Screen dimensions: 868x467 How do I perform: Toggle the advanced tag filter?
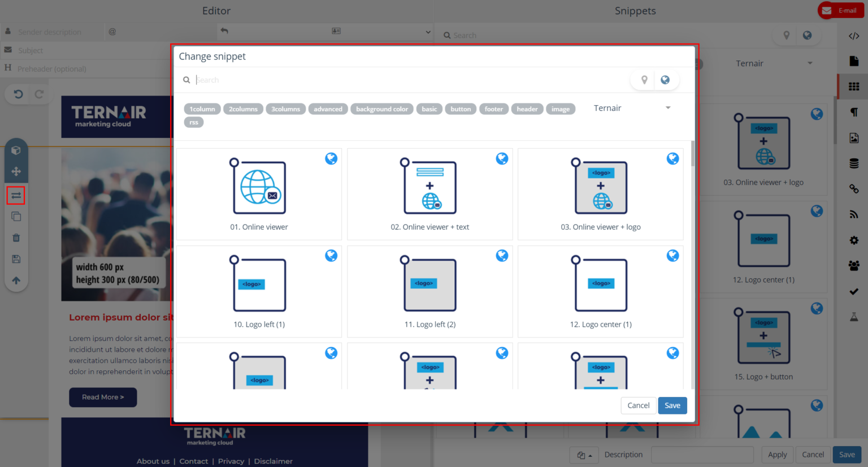click(328, 109)
